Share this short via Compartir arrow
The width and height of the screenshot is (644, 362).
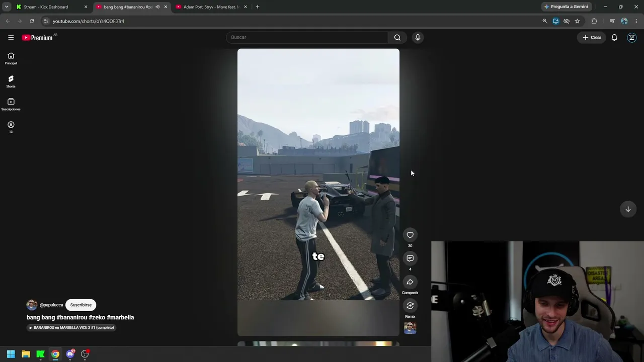tap(410, 282)
